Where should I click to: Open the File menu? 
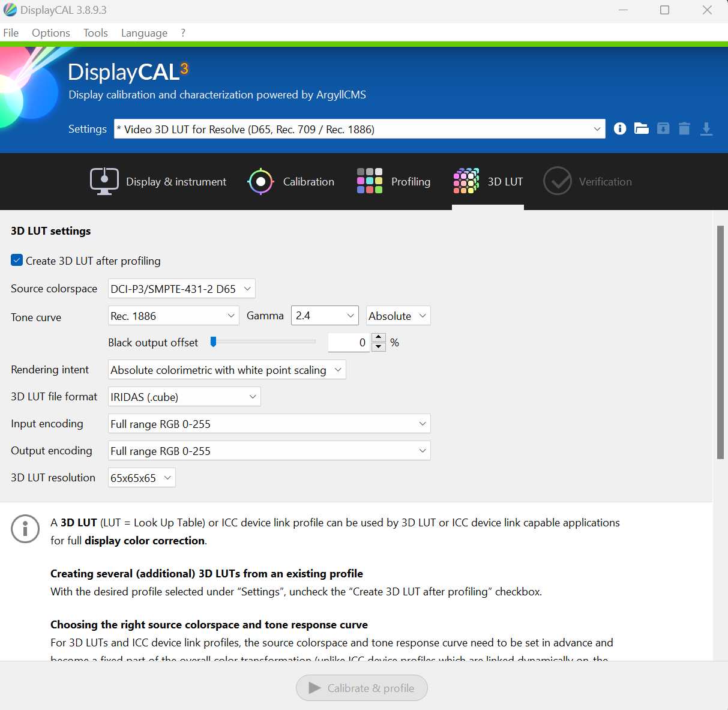tap(11, 33)
